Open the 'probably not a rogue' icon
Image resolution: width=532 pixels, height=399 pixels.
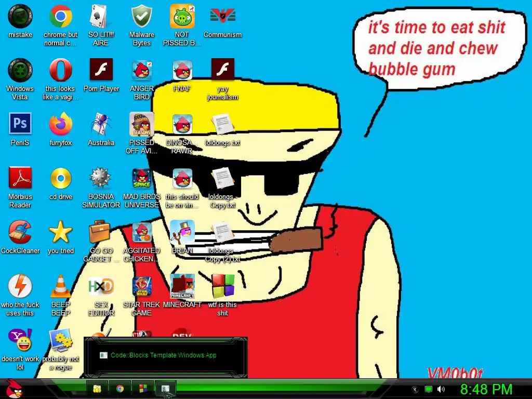pyautogui.click(x=60, y=340)
